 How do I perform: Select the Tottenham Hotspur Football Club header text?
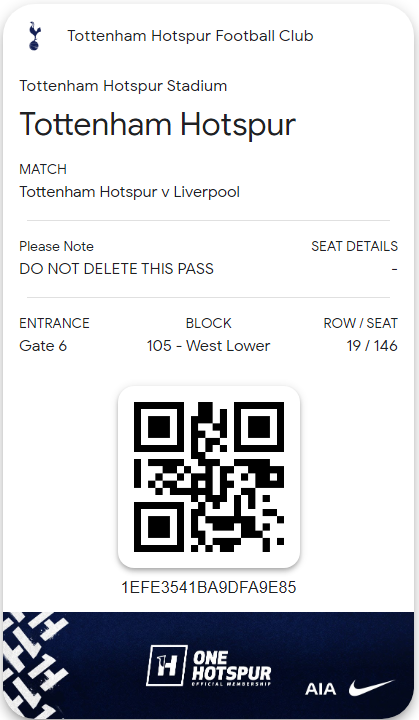(x=190, y=36)
